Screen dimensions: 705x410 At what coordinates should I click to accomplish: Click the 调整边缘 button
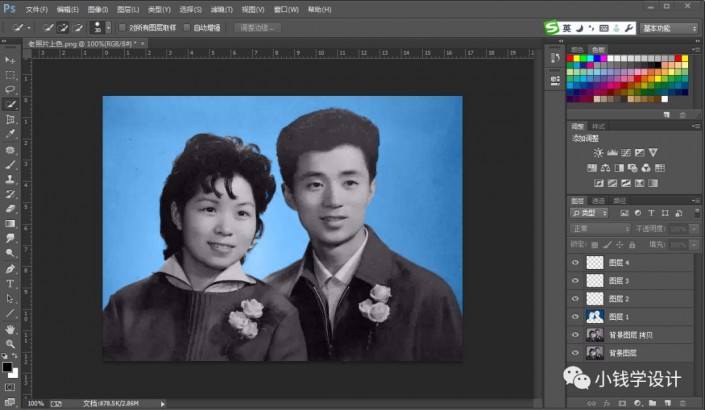(x=257, y=27)
